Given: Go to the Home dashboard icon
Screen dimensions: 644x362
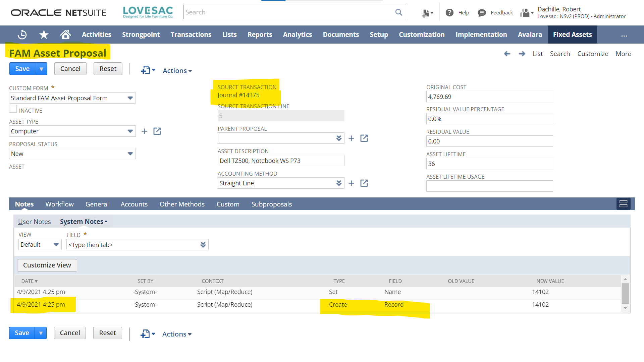Looking at the screenshot, I should [x=65, y=35].
